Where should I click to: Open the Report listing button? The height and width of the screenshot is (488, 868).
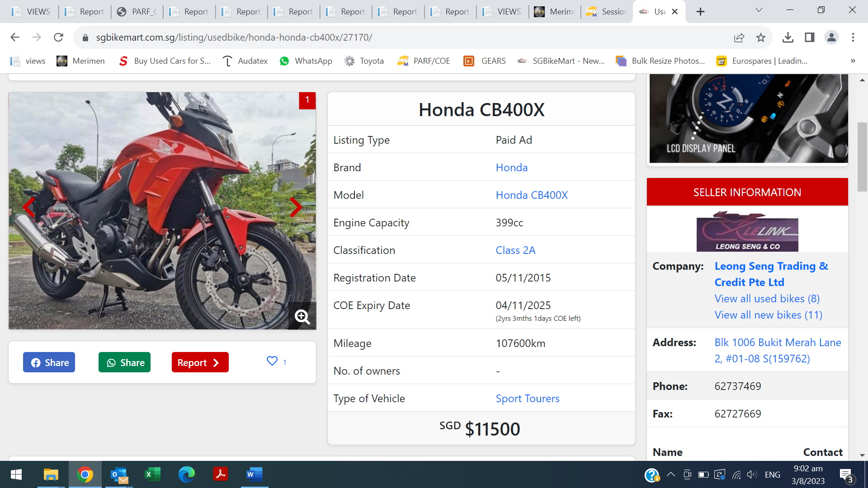pyautogui.click(x=200, y=362)
